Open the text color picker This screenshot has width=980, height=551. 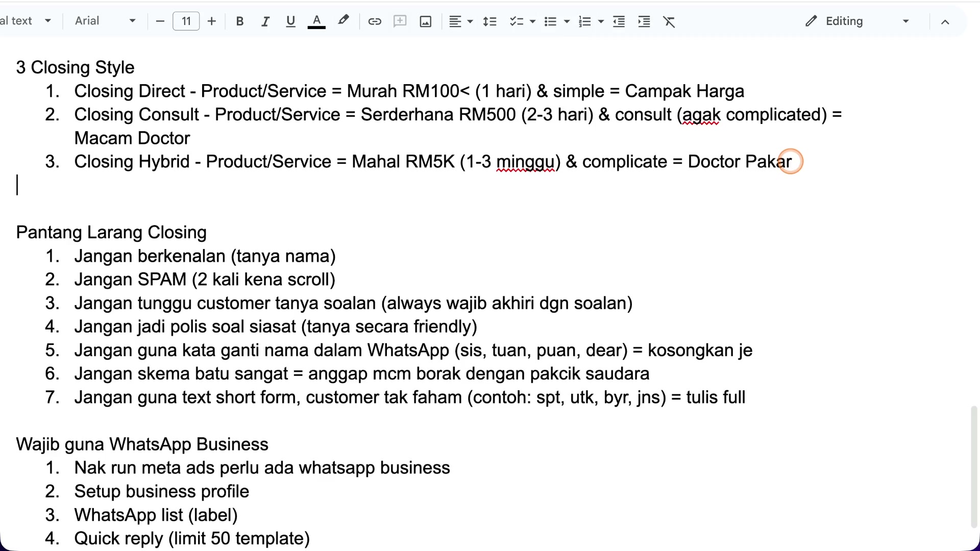[316, 21]
